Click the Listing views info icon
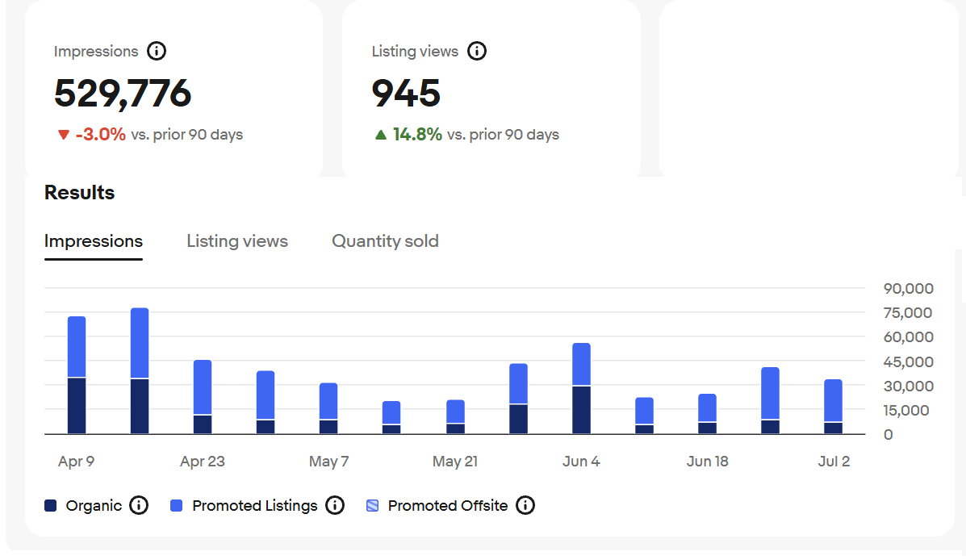Image resolution: width=966 pixels, height=560 pixels. 477,52
